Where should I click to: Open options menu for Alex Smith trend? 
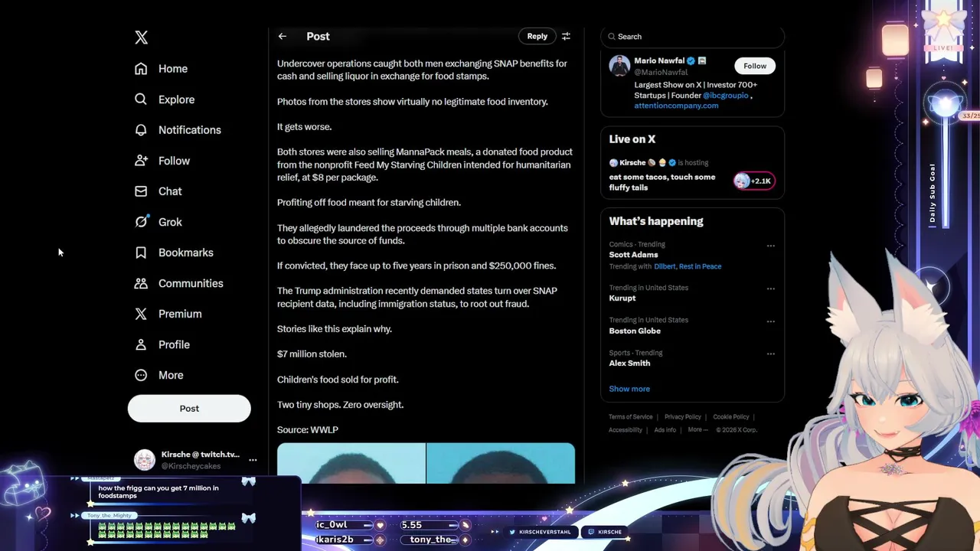771,354
